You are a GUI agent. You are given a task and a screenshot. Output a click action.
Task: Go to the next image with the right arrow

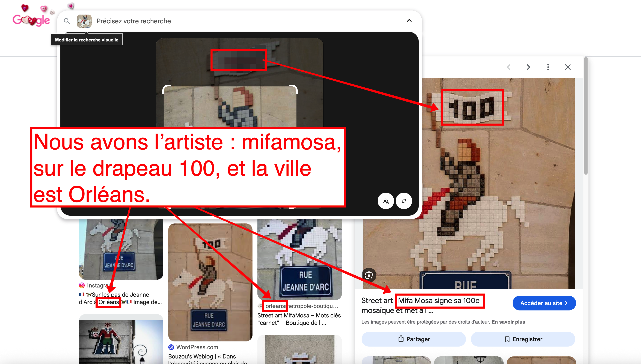[528, 67]
